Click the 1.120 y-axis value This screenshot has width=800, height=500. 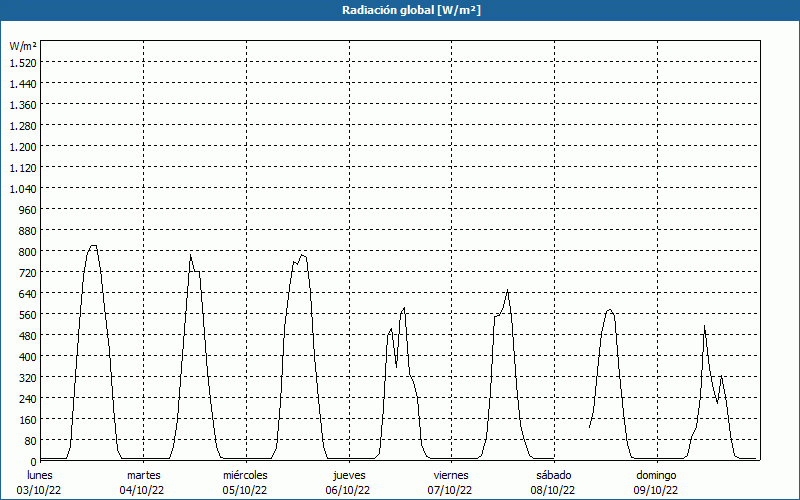coord(23,167)
